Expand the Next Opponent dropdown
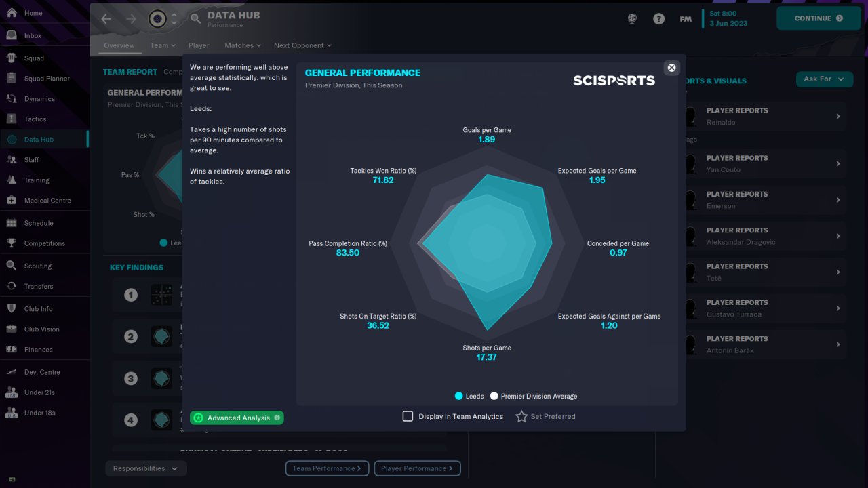This screenshot has width=868, height=488. pos(302,45)
